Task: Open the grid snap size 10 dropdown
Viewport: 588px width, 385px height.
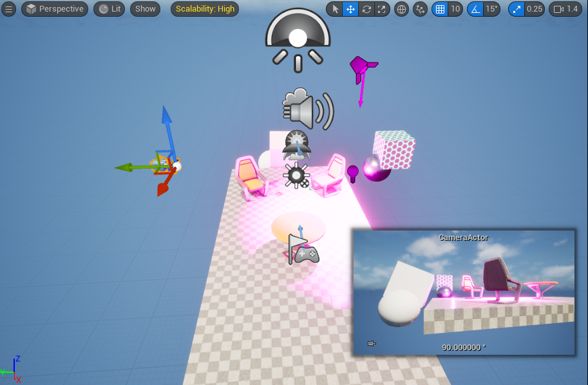Action: pyautogui.click(x=455, y=9)
